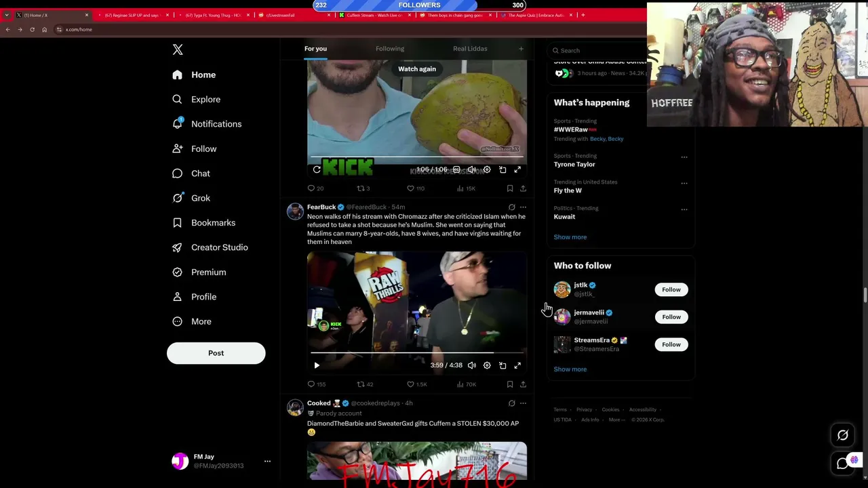868x488 pixels.
Task: Open Bookmarks from the sidebar
Action: [x=203, y=223]
